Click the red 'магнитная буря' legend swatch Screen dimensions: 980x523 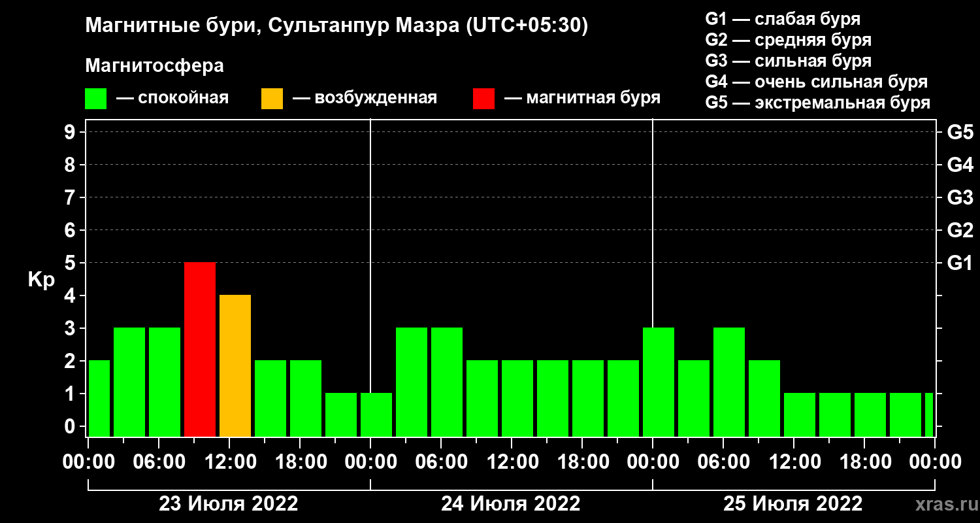click(483, 99)
